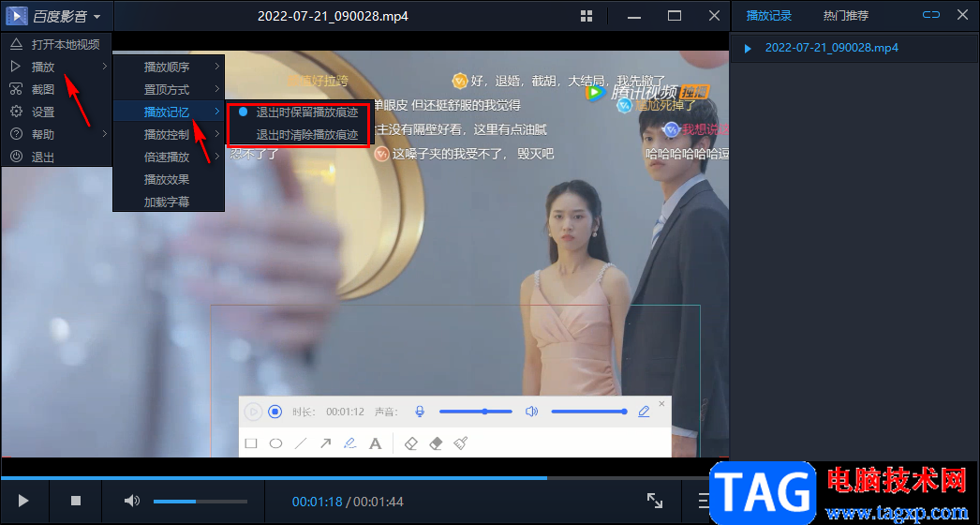This screenshot has width=980, height=525.
Task: Click the recorder play button
Action: pyautogui.click(x=253, y=412)
